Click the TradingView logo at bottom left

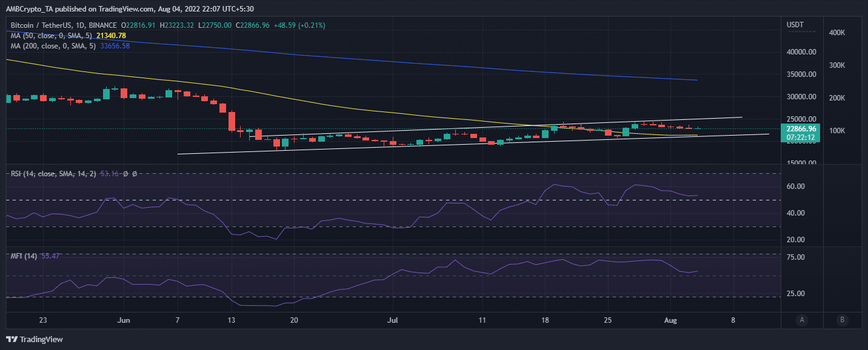(x=35, y=340)
